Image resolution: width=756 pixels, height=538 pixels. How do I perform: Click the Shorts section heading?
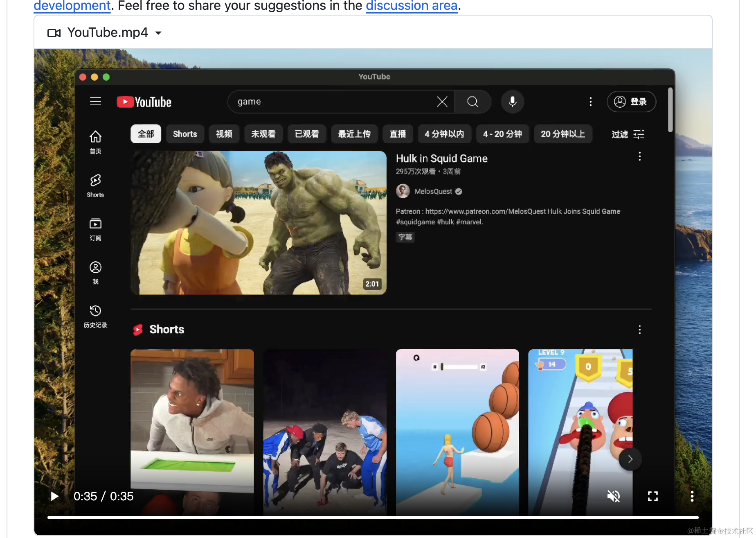click(166, 330)
